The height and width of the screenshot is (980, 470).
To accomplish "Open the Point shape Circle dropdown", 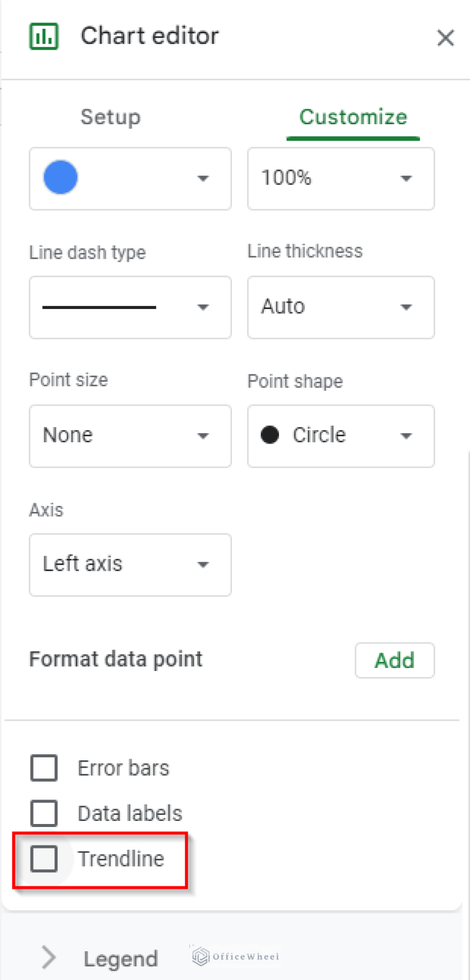I will pyautogui.click(x=340, y=436).
